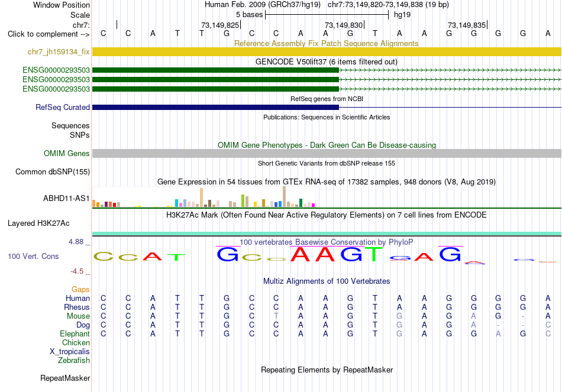The height and width of the screenshot is (392, 562).
Task: Click the 'Click to complement -->' label
Action: point(49,34)
